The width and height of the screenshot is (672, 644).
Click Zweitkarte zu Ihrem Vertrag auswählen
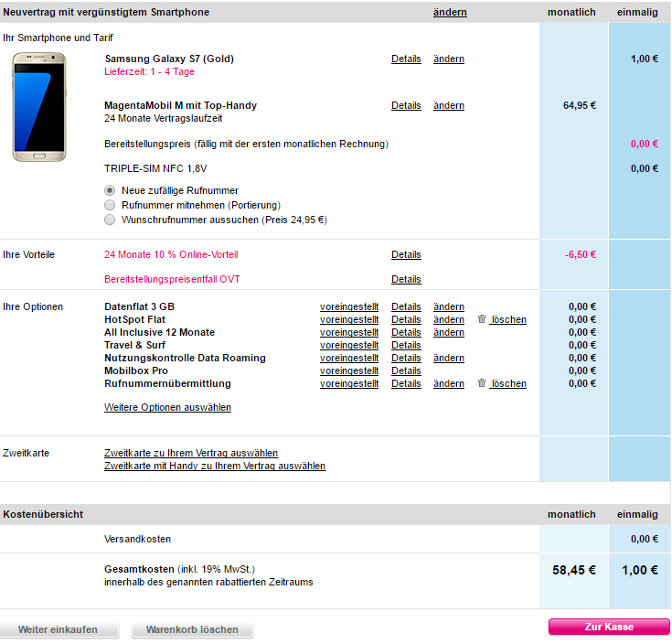pos(191,453)
